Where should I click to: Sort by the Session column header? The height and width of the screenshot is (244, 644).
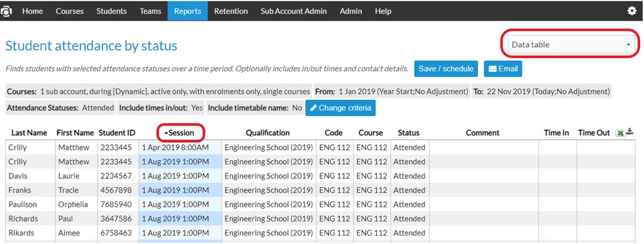181,133
